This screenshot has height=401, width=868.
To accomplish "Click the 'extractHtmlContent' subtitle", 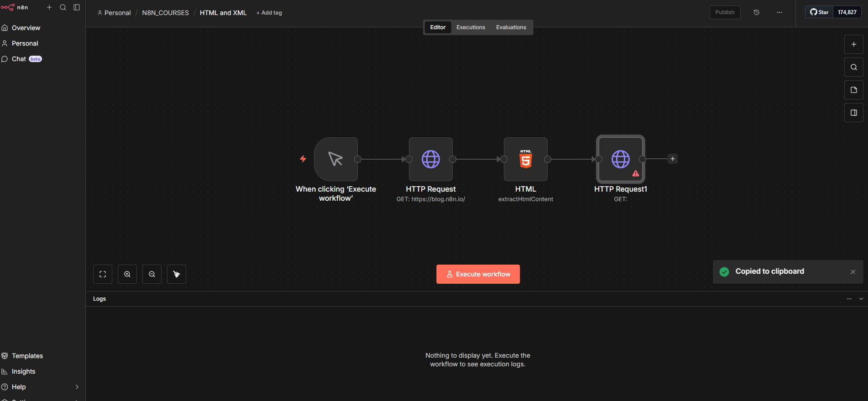I will [x=526, y=199].
